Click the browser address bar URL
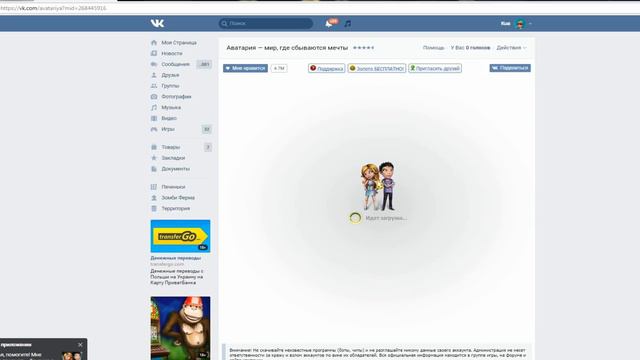640x360 pixels. [53, 8]
